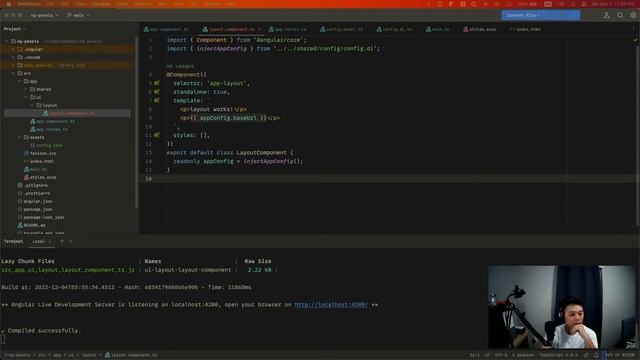This screenshot has width=640, height=360.
Task: Open the more actions icon next to the run configuration
Action: pos(574,15)
